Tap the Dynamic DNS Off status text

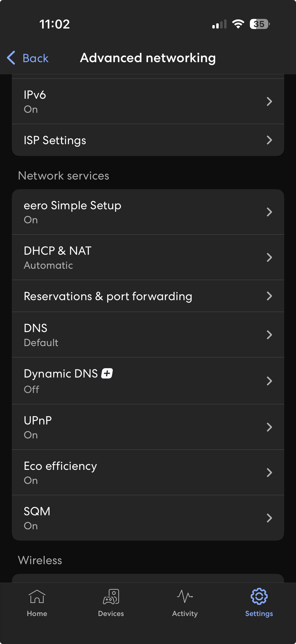click(31, 390)
